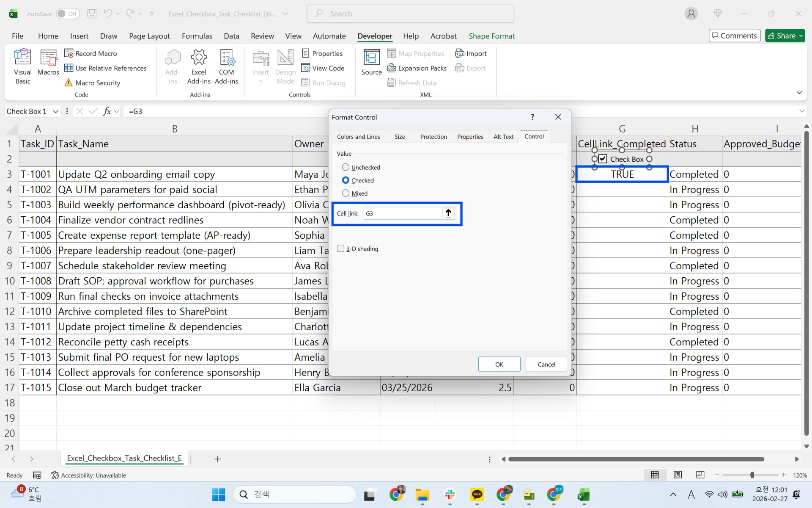Open the Name Box dropdown
Viewport: 812px width, 508px height.
(x=55, y=111)
